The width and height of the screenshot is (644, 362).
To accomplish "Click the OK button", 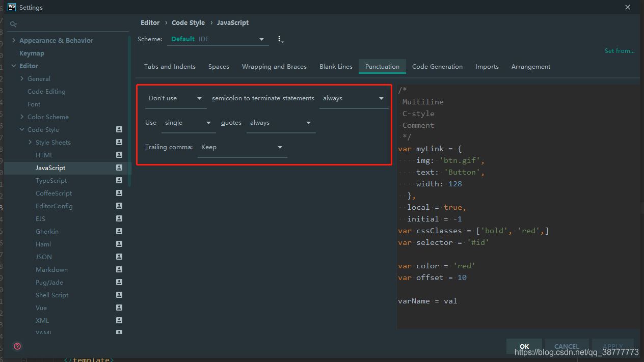I will coord(524,346).
